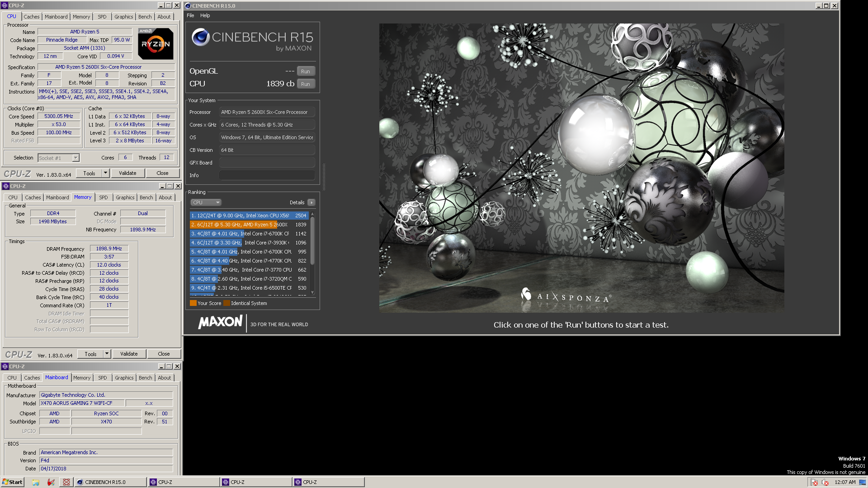The width and height of the screenshot is (868, 488).
Task: Expand the Tools arrow in the CPU-Z window showing the CPU tab
Action: [x=105, y=173]
